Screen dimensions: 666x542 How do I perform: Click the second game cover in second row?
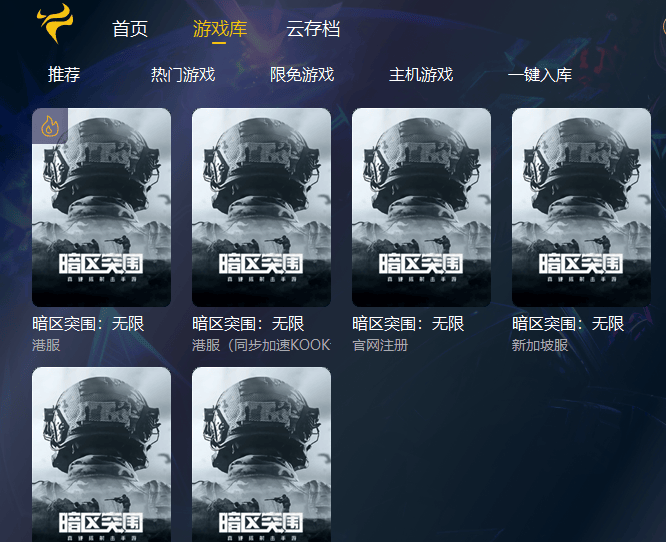point(261,454)
